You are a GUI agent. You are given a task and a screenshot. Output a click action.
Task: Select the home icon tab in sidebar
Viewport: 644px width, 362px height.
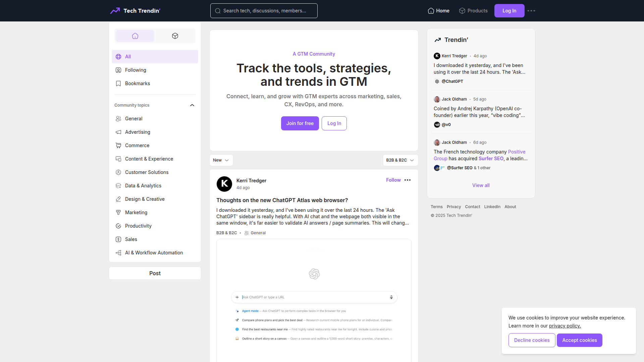pyautogui.click(x=135, y=36)
